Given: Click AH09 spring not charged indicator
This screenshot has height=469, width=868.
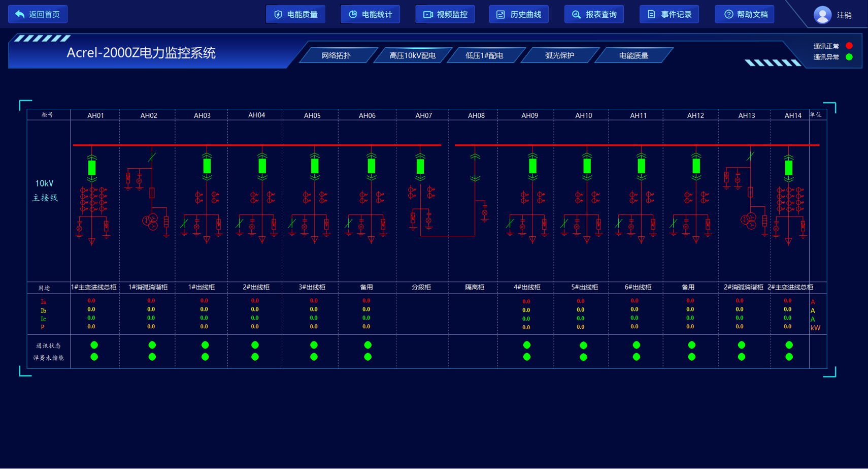Looking at the screenshot, I should [x=527, y=357].
